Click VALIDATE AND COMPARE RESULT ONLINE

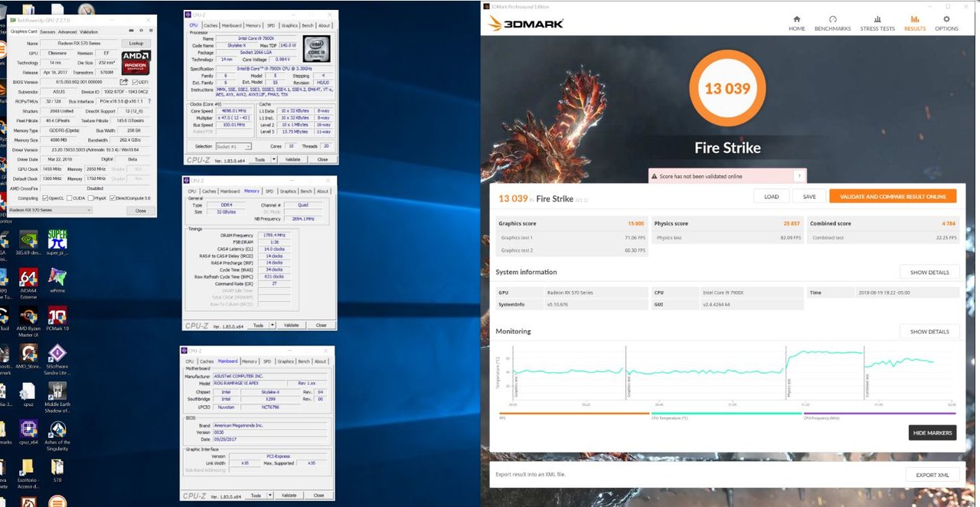pyautogui.click(x=893, y=196)
